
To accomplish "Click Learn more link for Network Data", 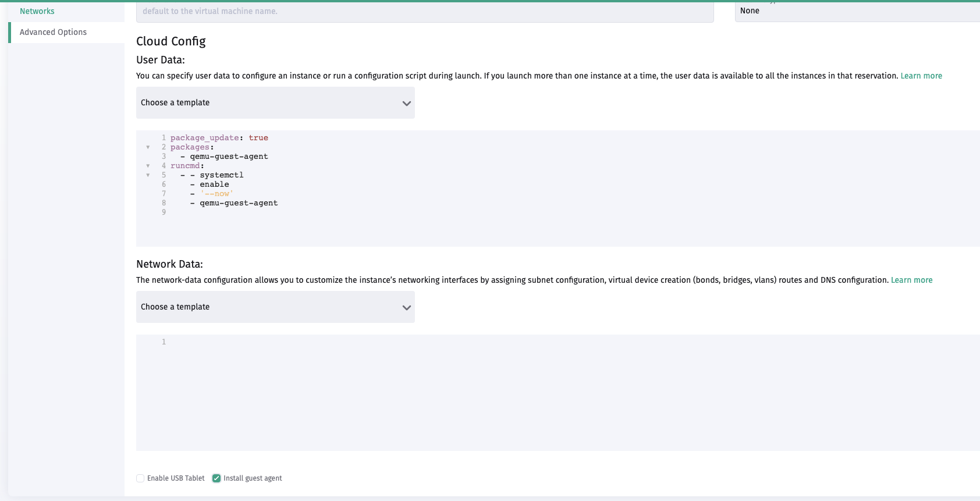I will point(911,280).
